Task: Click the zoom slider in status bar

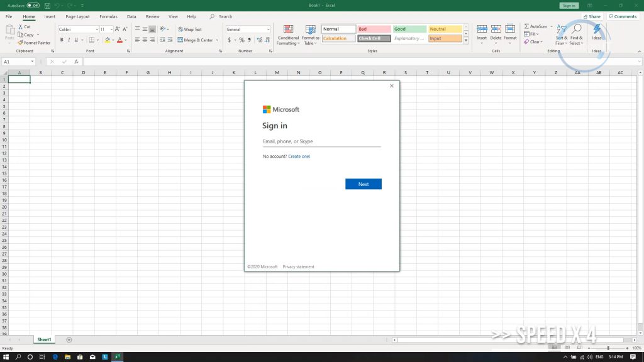Action: tap(608, 348)
